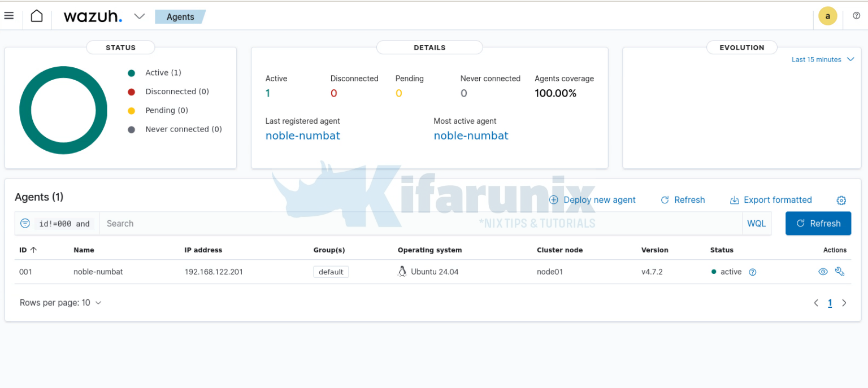Open the noble-numbat last registered agent link
Screen dimensions: 868x388
pyautogui.click(x=302, y=136)
